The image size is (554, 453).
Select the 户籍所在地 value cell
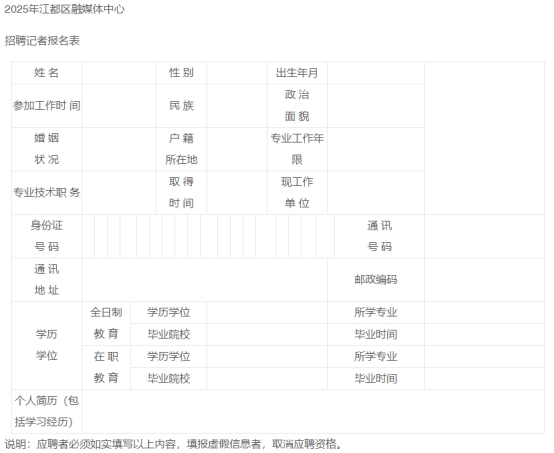tap(237, 149)
